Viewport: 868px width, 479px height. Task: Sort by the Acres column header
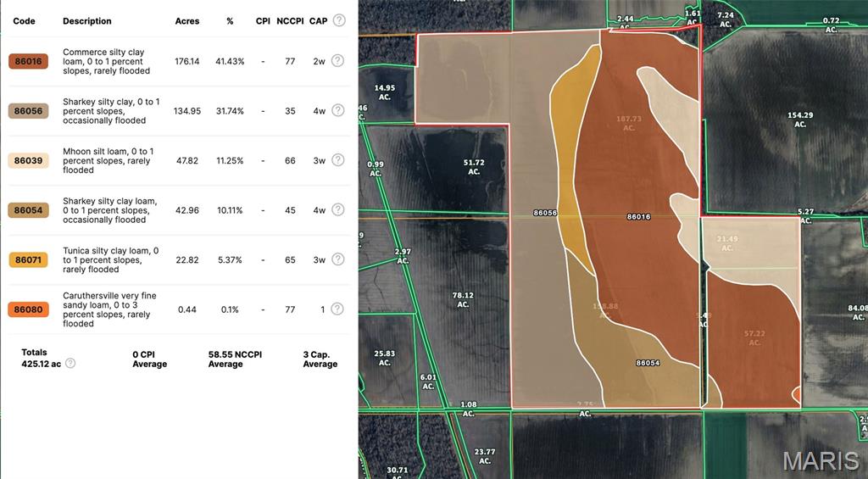[x=186, y=20]
